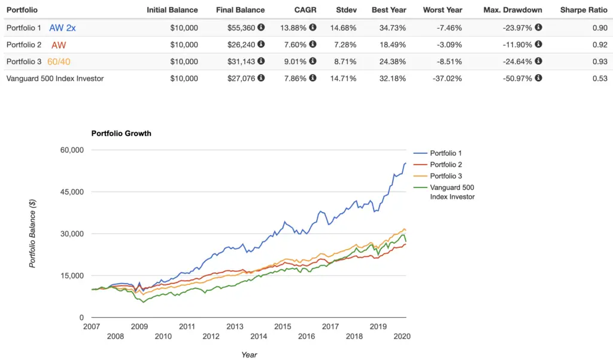613x364 pixels.
Task: Click info icon beside 7.86% CAGR
Action: [x=312, y=78]
